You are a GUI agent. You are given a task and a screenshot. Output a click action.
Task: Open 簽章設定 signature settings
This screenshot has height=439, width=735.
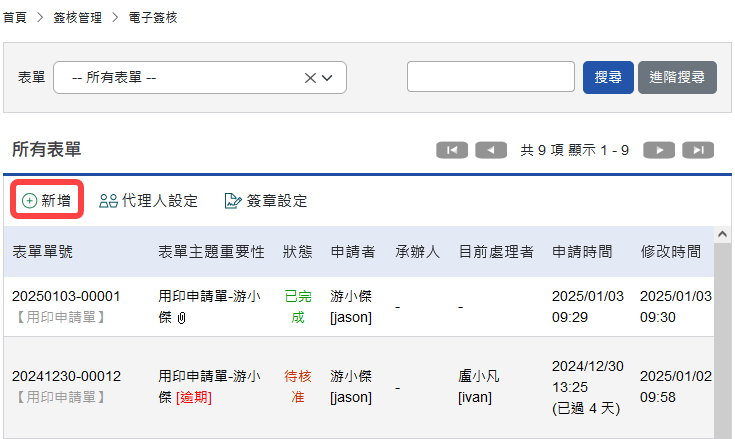[x=266, y=201]
